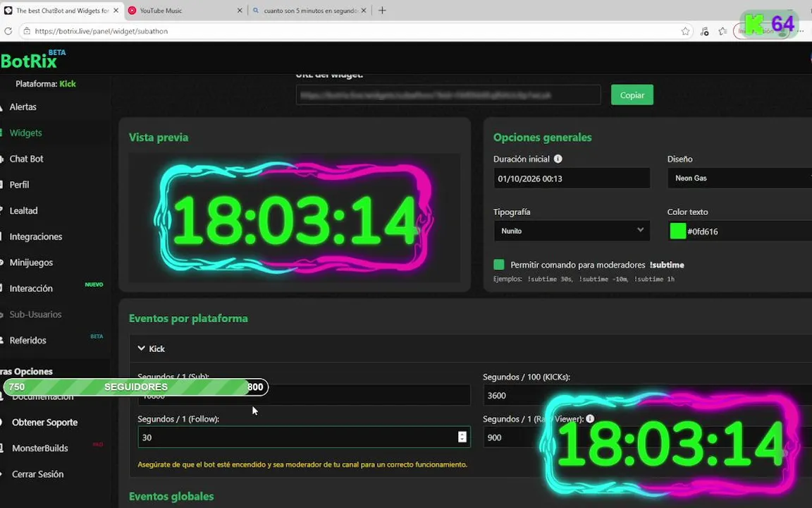Open the Tipografía dropdown showing Nunito
This screenshot has height=508, width=812.
click(x=571, y=231)
